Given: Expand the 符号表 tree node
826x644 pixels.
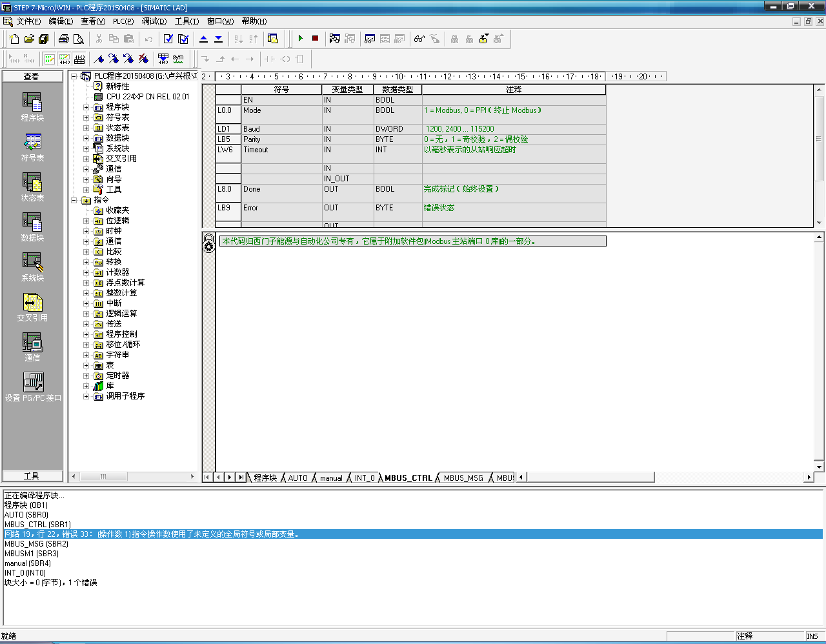Looking at the screenshot, I should point(86,117).
